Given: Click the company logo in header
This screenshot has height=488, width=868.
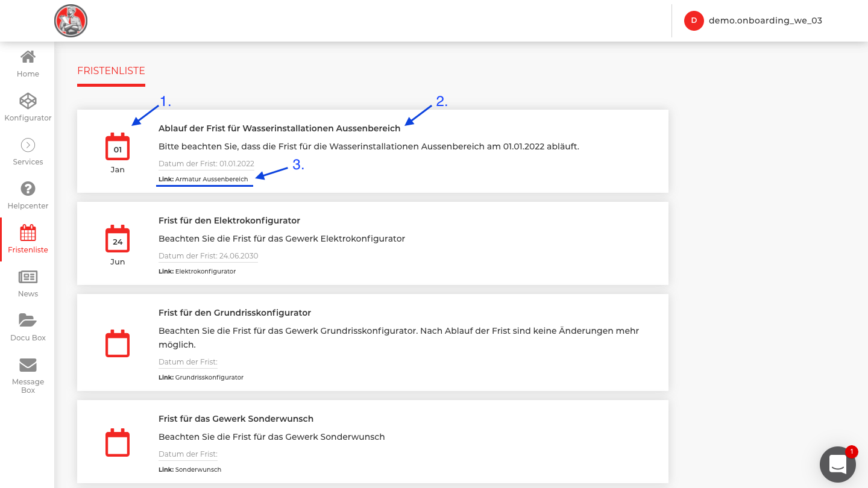Looking at the screenshot, I should 71,21.
